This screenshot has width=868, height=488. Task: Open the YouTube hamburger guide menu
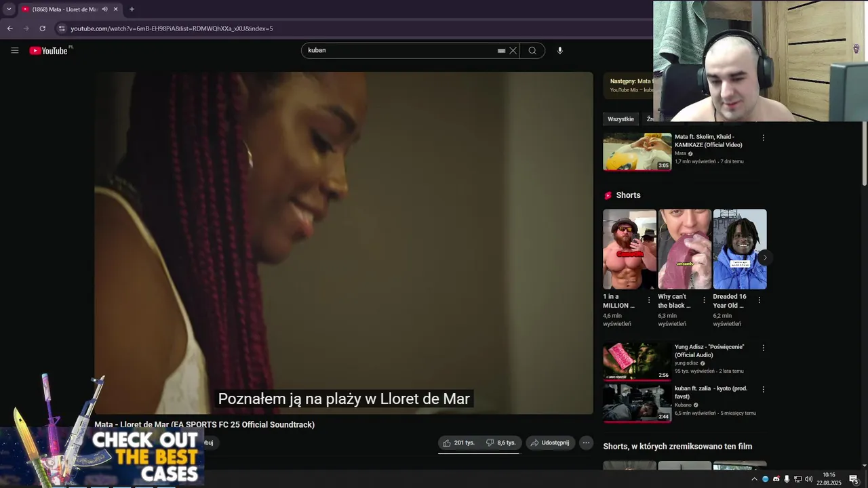click(x=15, y=50)
